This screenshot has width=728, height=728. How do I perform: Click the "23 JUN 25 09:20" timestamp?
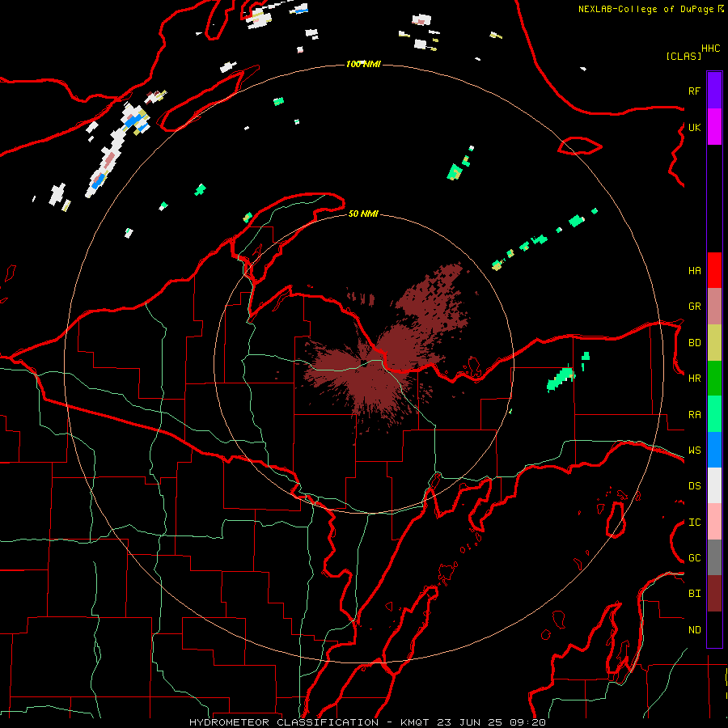point(491,722)
